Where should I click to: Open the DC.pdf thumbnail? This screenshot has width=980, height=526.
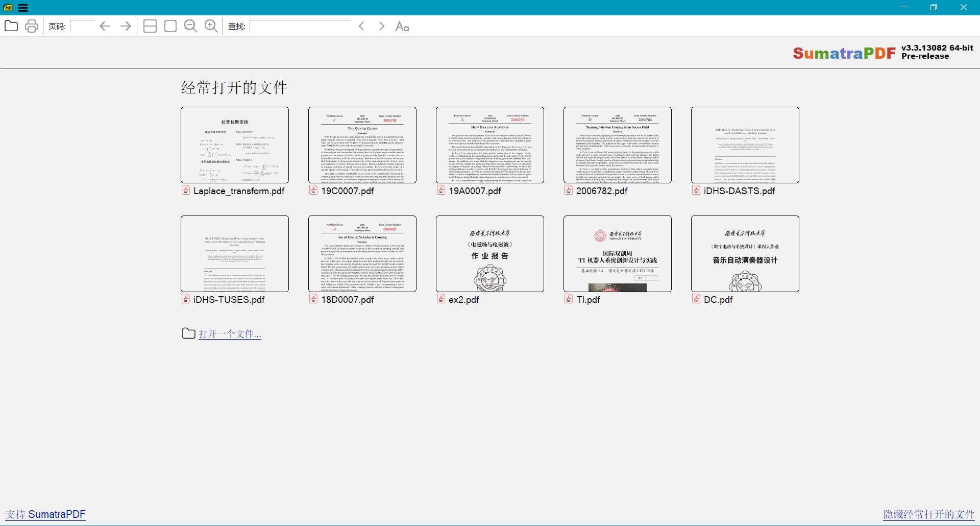coord(745,254)
